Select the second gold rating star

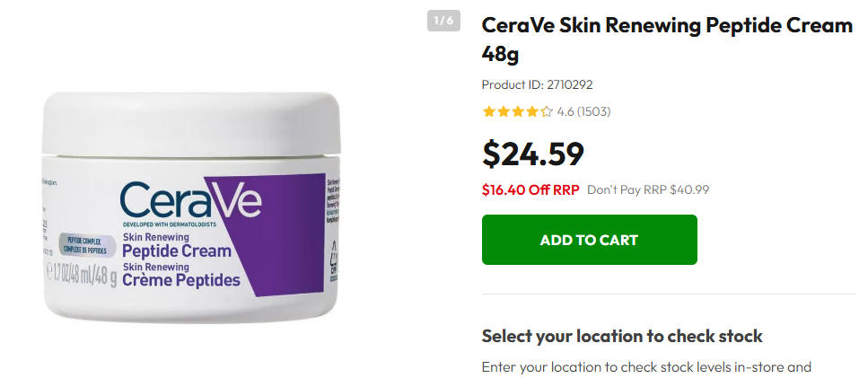(x=503, y=112)
